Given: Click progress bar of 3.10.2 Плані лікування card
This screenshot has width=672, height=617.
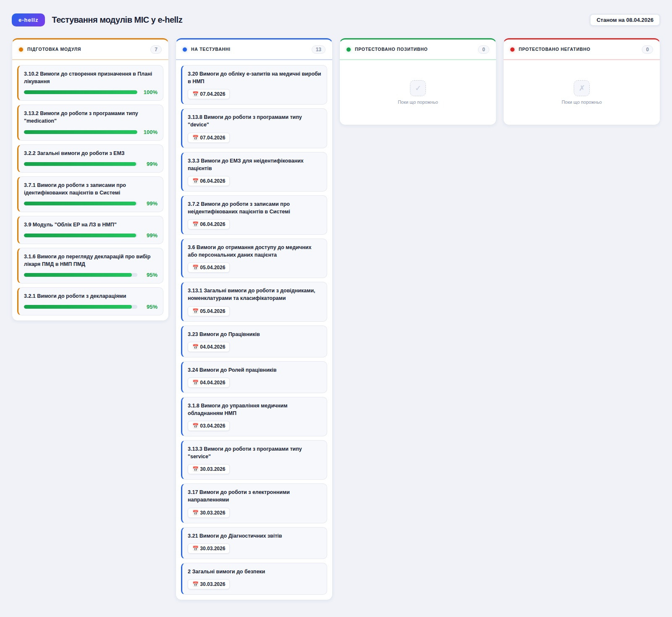Looking at the screenshot, I should point(81,92).
